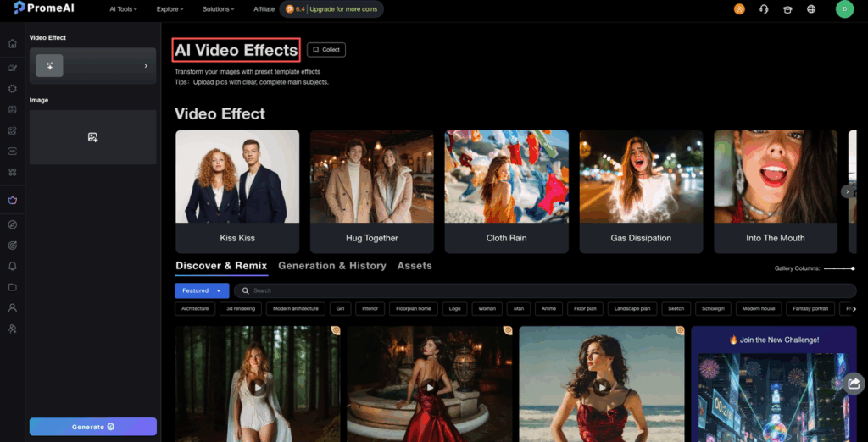Click the search input field
Viewport: 868px width, 442px height.
tap(545, 290)
